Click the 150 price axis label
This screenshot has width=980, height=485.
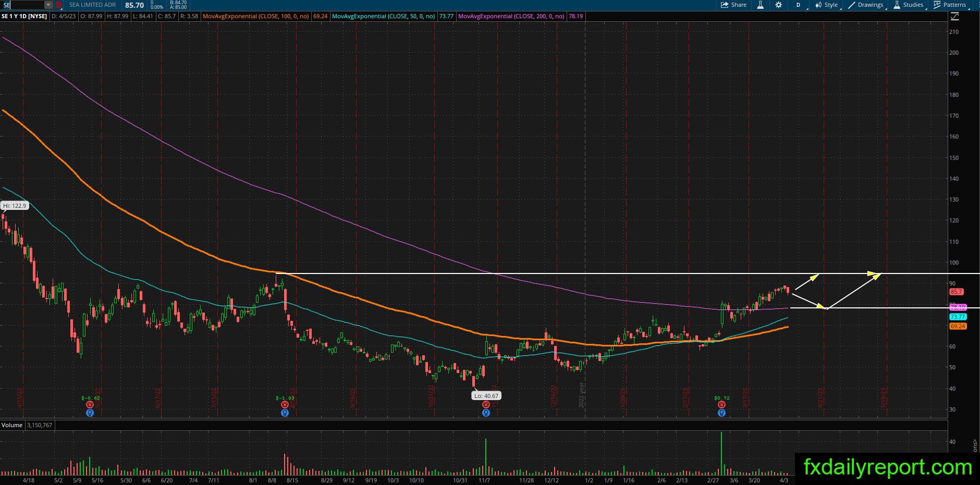click(x=954, y=158)
